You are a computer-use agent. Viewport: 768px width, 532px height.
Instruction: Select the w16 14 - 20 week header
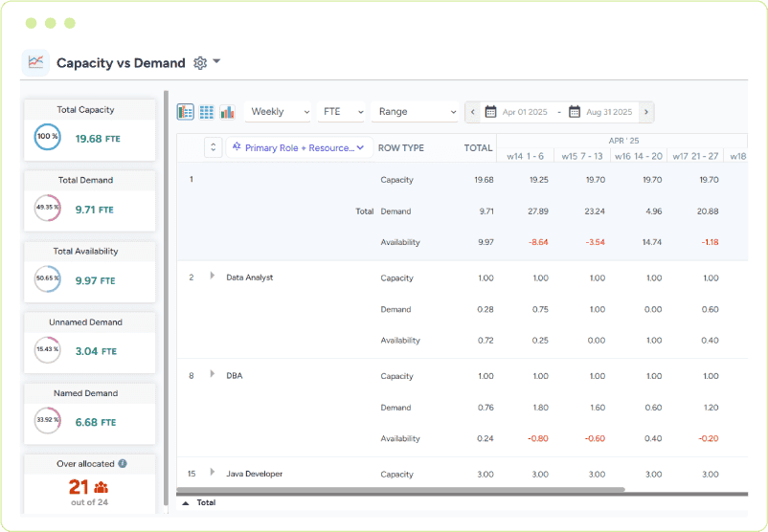(x=638, y=156)
